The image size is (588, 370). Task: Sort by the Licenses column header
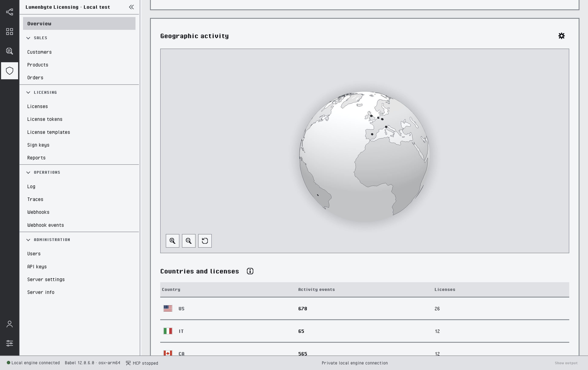tap(445, 290)
